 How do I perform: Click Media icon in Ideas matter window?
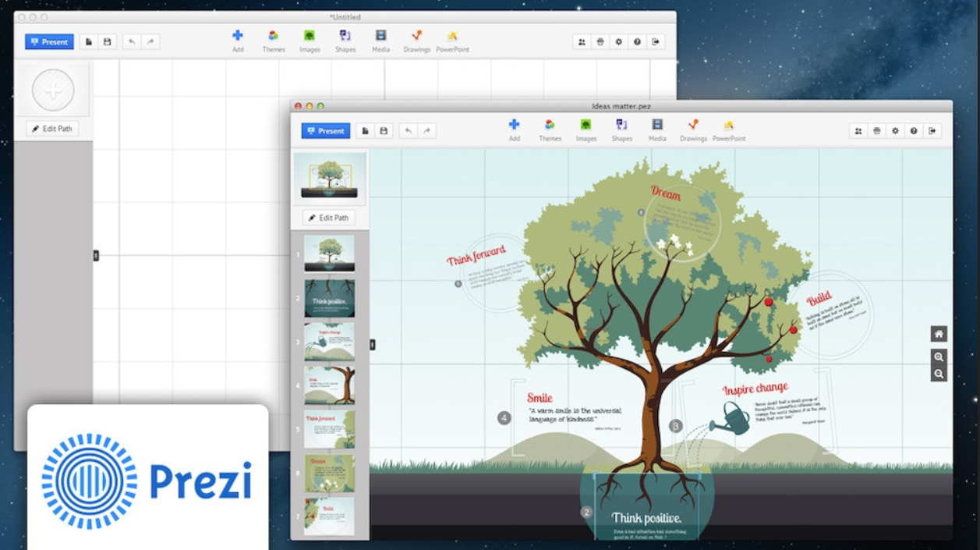pos(657,125)
